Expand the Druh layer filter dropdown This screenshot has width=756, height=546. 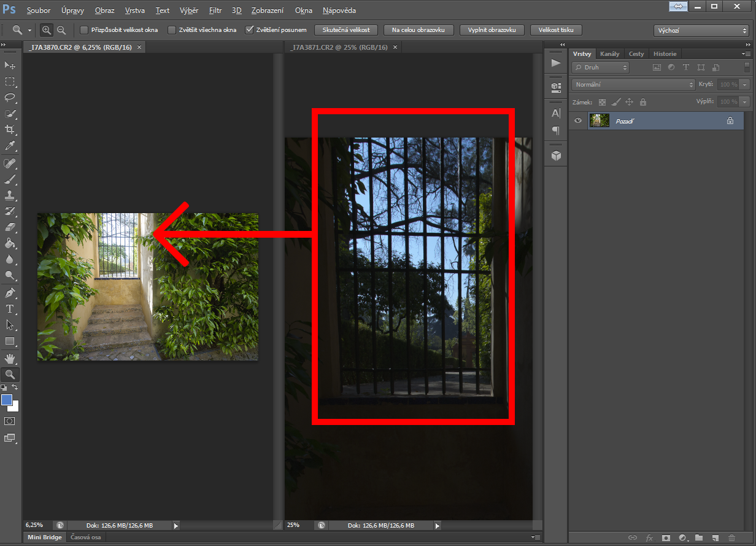(600, 68)
